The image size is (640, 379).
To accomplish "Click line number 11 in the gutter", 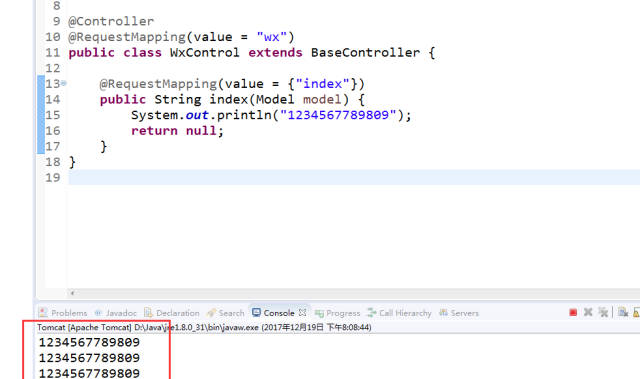I will (53, 53).
